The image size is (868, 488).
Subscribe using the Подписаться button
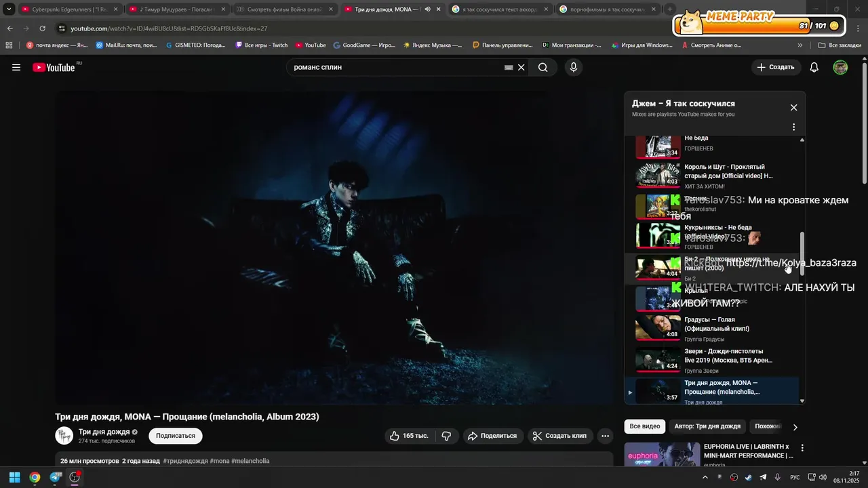click(x=176, y=436)
